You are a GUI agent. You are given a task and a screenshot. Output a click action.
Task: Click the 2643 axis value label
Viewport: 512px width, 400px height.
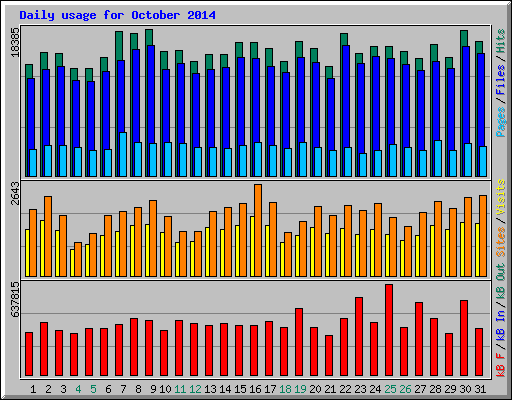pyautogui.click(x=15, y=193)
